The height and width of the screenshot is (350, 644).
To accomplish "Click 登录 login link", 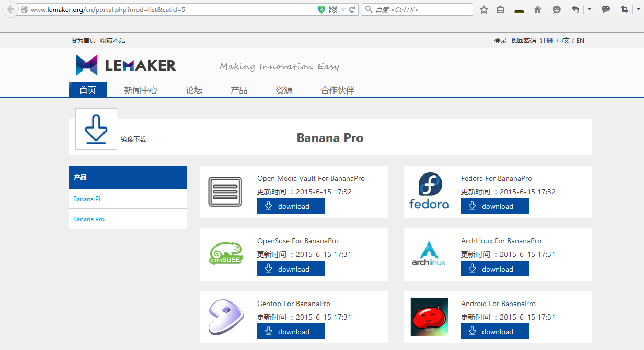I will pyautogui.click(x=500, y=40).
